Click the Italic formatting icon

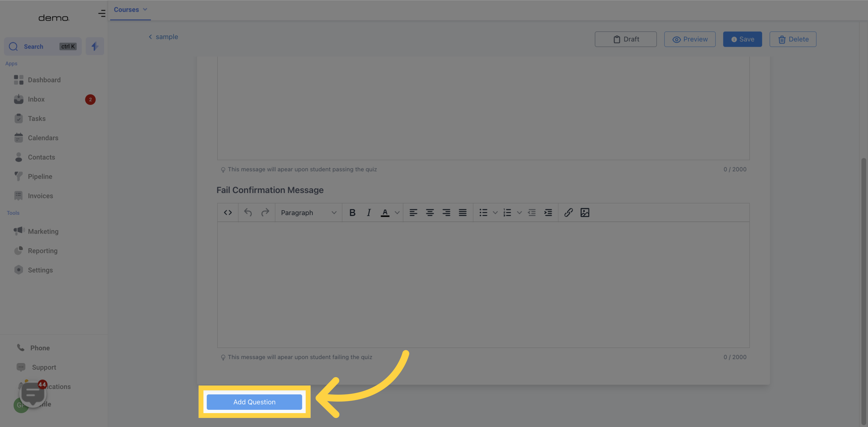tap(369, 212)
